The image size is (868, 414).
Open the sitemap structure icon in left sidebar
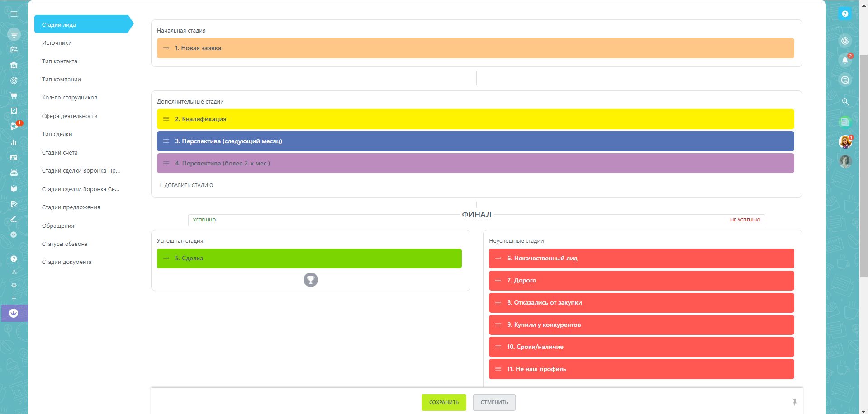[x=14, y=272]
